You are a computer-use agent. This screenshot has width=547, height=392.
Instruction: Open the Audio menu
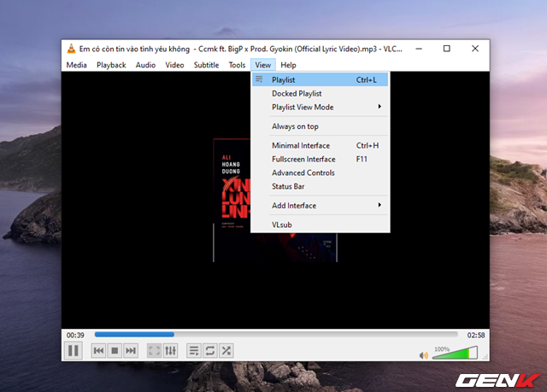pyautogui.click(x=145, y=65)
